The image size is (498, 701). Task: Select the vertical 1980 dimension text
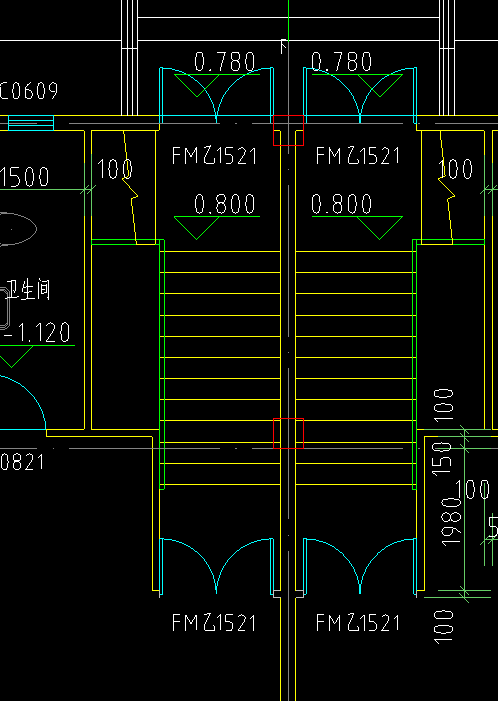pyautogui.click(x=451, y=521)
